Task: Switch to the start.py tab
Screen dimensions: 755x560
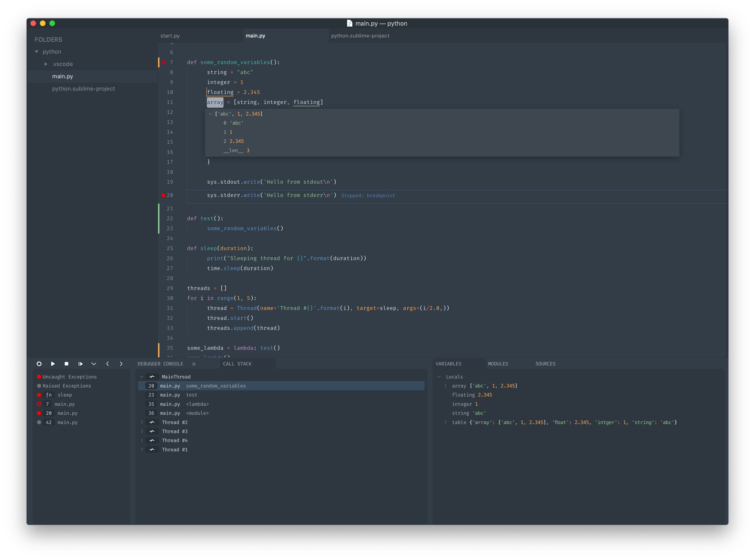Action: pyautogui.click(x=200, y=36)
